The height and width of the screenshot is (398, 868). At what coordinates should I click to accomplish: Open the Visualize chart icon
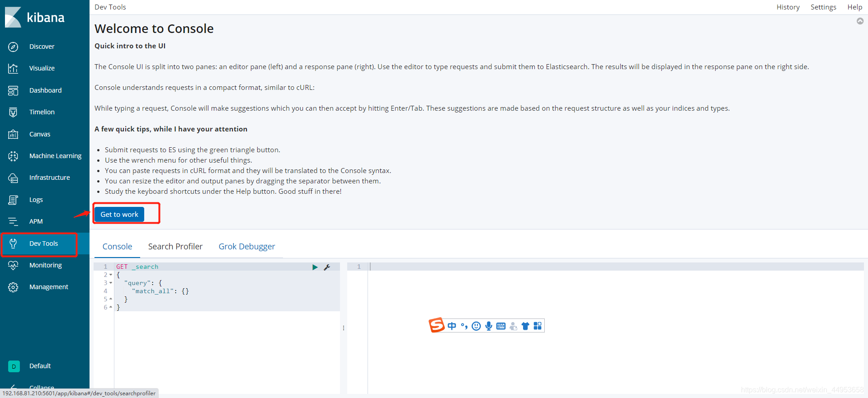13,68
